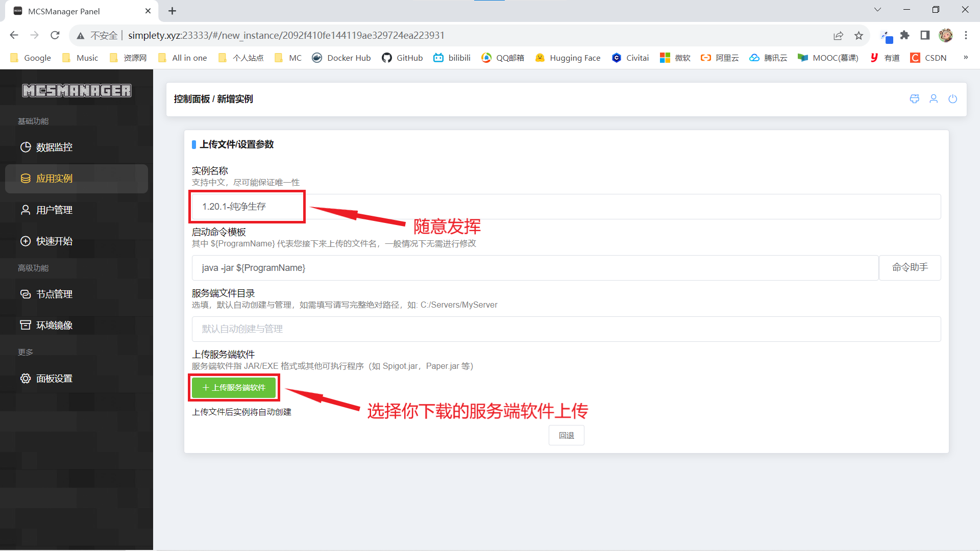Select 应用实例 sidebar item
The height and width of the screenshot is (551, 980).
[54, 179]
